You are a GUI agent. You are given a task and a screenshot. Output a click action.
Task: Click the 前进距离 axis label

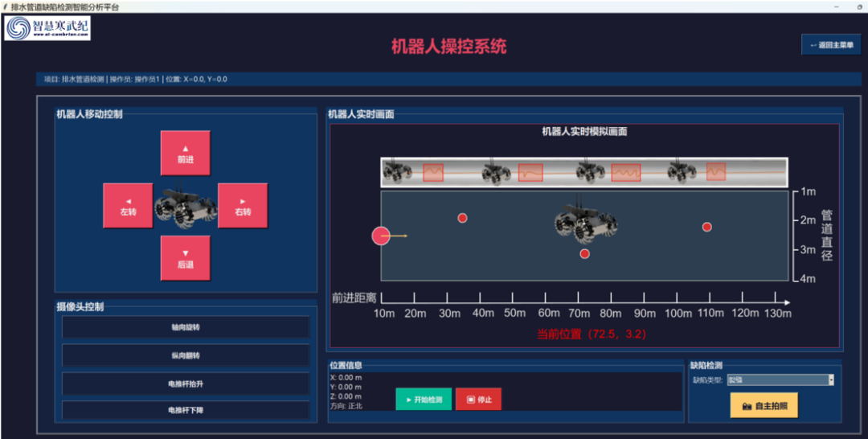(354, 297)
